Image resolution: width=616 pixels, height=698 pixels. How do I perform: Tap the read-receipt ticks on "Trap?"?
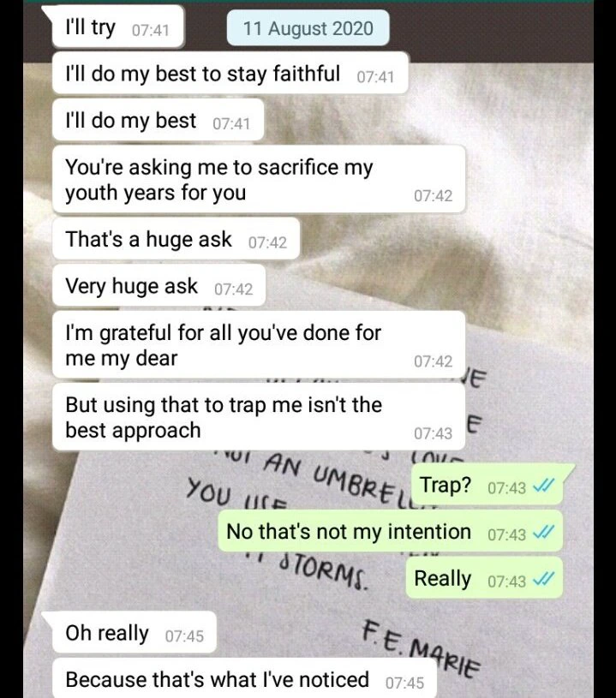(x=543, y=486)
